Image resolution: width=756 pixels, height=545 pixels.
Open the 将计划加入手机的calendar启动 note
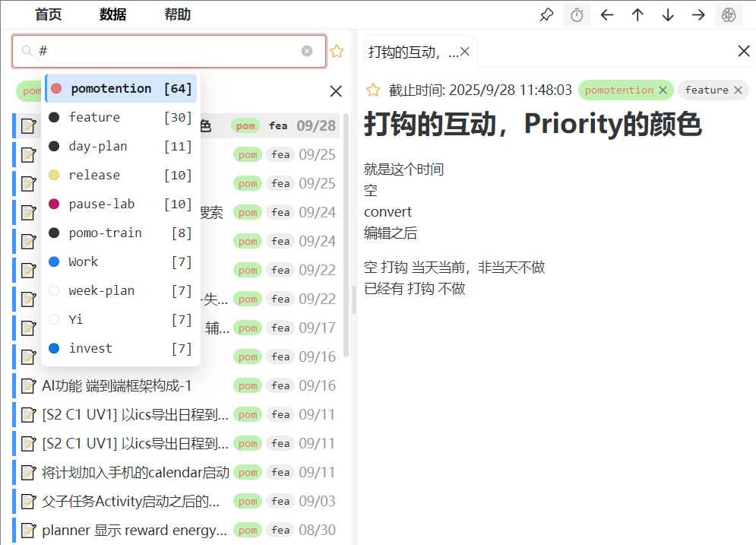(x=135, y=473)
